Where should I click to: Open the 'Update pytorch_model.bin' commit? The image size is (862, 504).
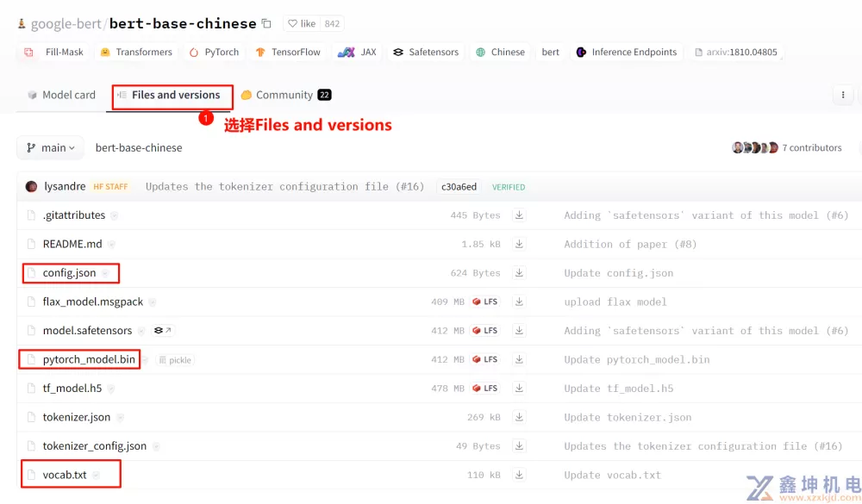tap(637, 360)
